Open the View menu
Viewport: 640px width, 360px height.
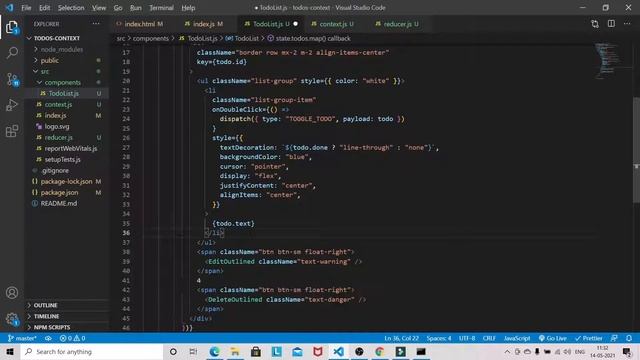click(x=99, y=8)
